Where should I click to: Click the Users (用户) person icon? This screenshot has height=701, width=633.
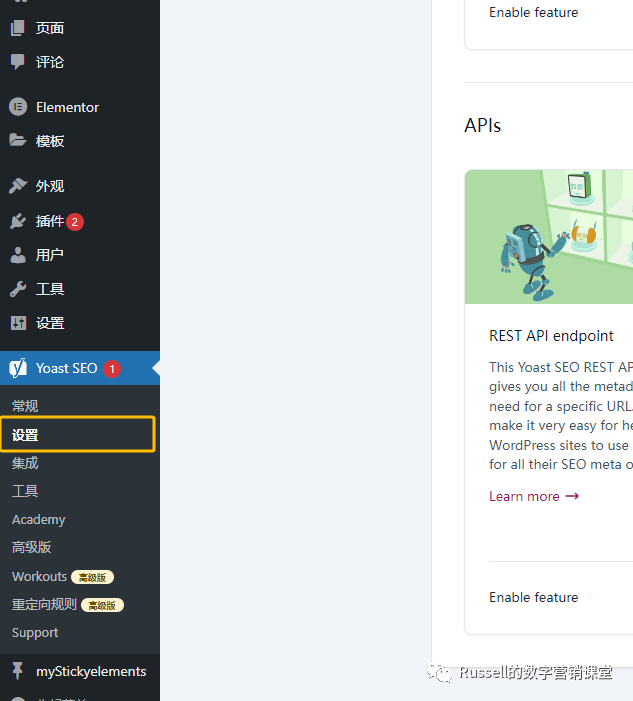[x=18, y=255]
